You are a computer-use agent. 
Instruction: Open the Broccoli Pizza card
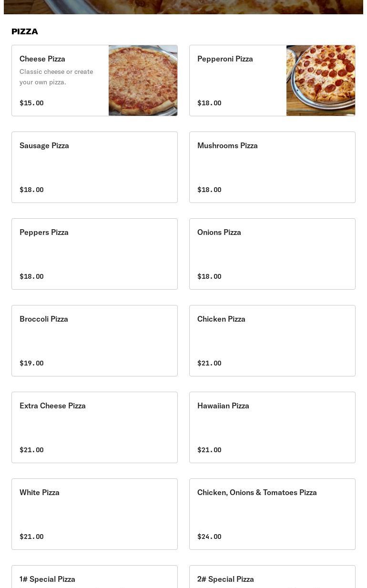click(94, 341)
